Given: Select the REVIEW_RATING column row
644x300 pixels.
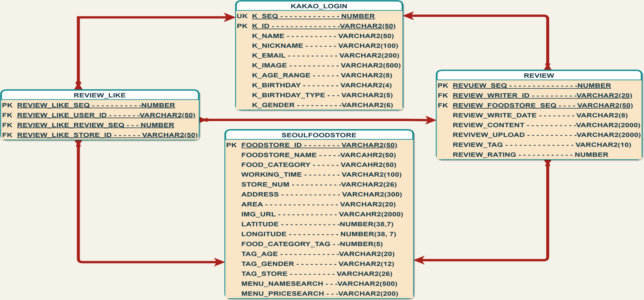Looking at the screenshot, I should (x=530, y=155).
